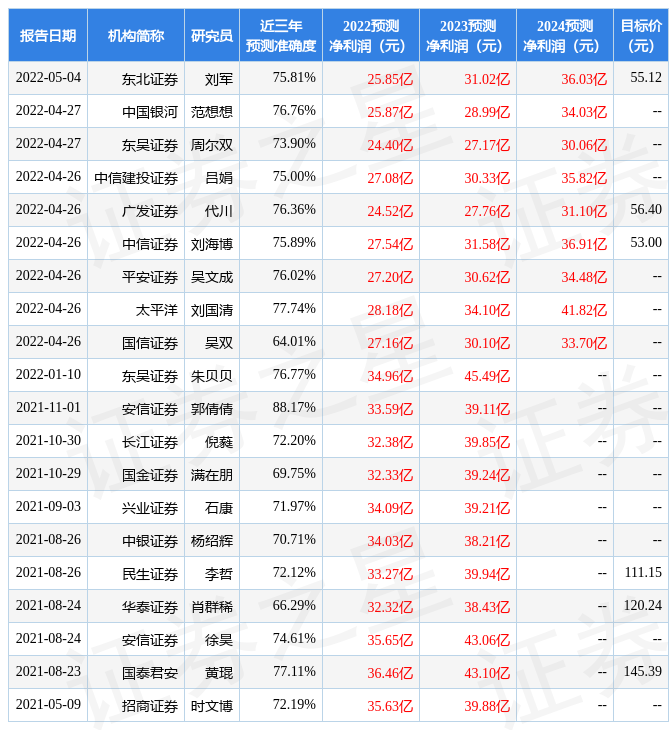This screenshot has height=730, width=669.
Task: Click researcher name 朱贝贝
Action: [212, 376]
